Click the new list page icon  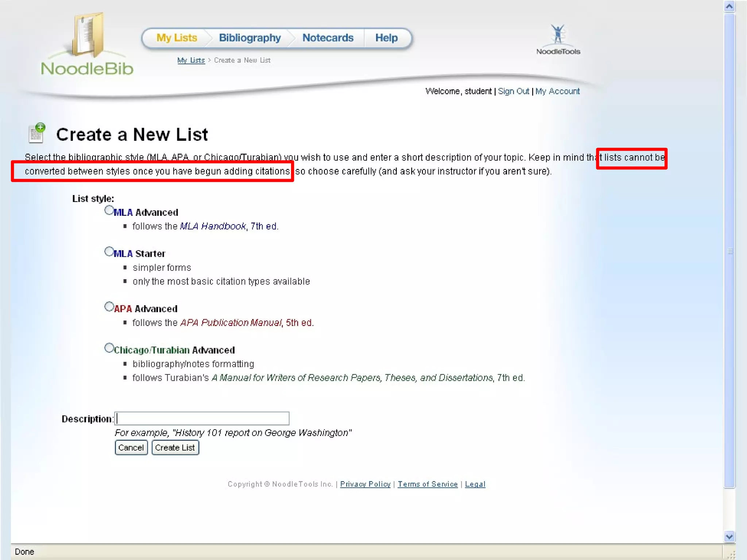click(37, 133)
